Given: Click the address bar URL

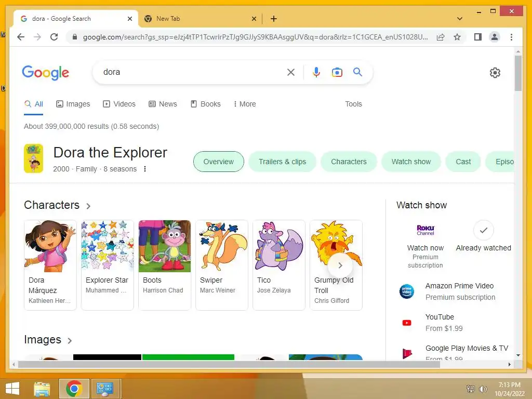Looking at the screenshot, I should coord(255,37).
